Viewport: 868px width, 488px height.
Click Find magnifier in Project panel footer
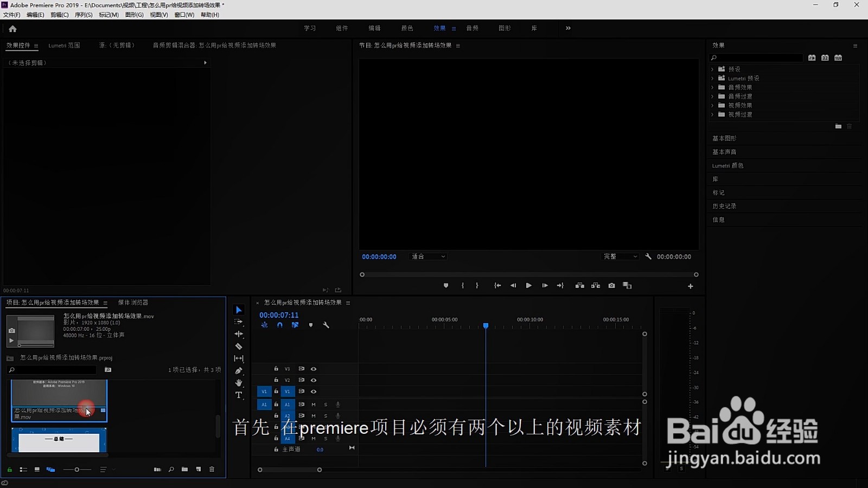tap(171, 470)
